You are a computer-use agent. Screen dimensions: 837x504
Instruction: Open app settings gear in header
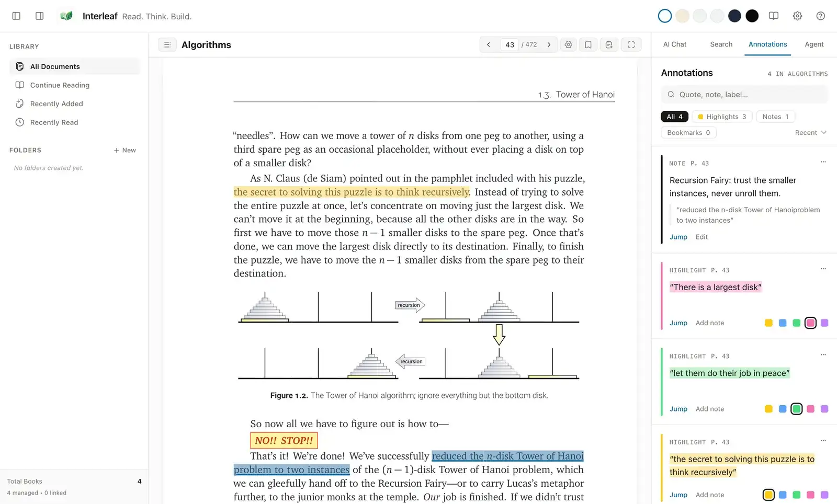pos(797,16)
